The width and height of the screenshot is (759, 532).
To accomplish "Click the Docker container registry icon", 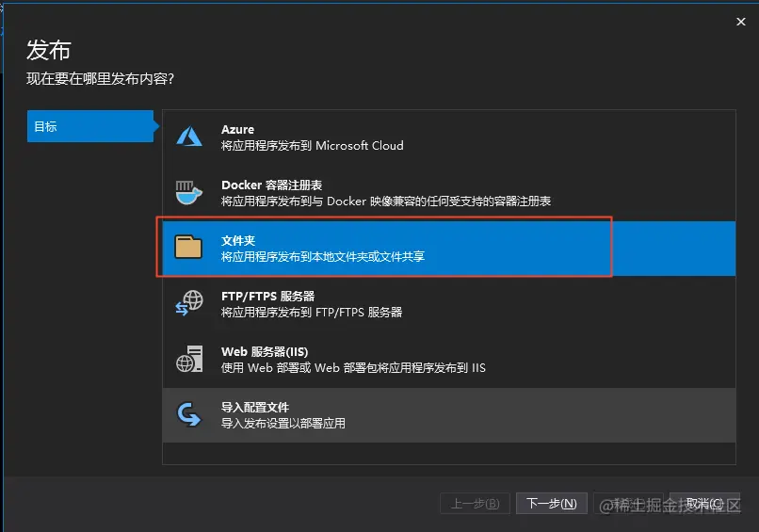I will pos(188,193).
